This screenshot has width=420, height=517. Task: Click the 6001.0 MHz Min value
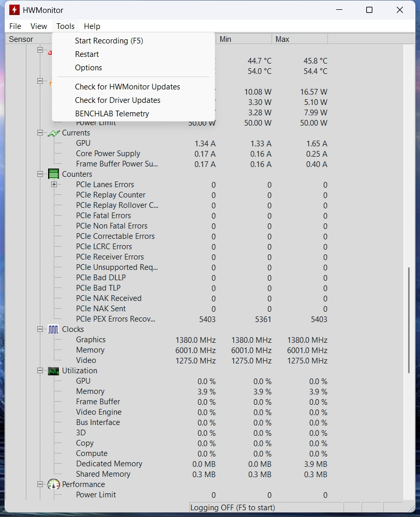[251, 351]
